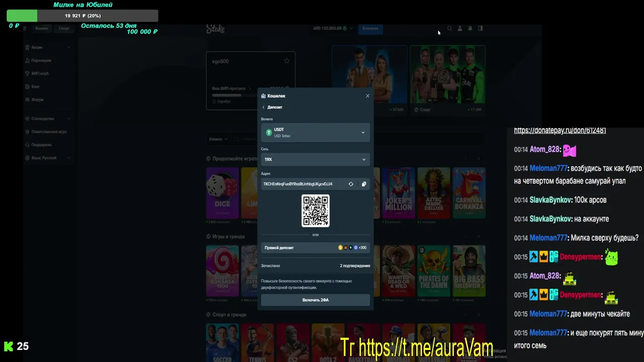Click the USDT Tether coin icon

pyautogui.click(x=269, y=133)
